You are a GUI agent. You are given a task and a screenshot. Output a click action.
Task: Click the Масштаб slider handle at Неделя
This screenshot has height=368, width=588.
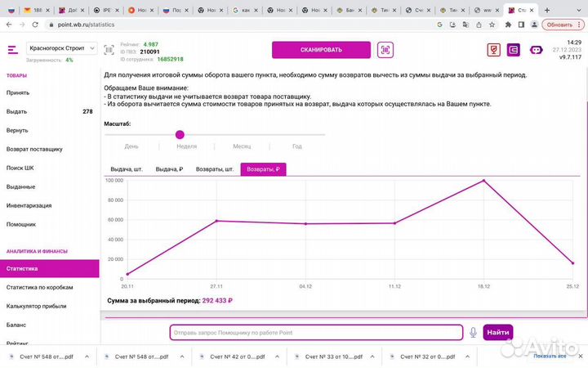180,134
